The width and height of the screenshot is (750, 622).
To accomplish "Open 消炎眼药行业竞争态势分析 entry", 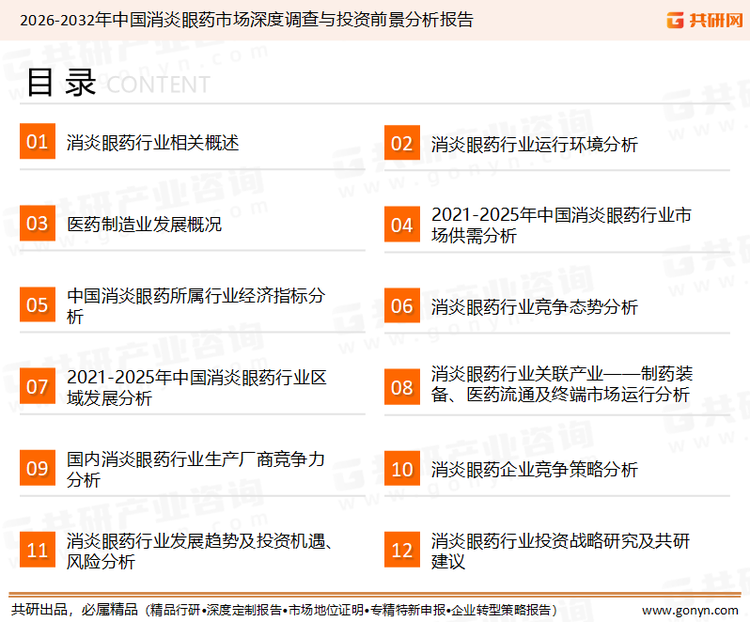I will (x=534, y=306).
